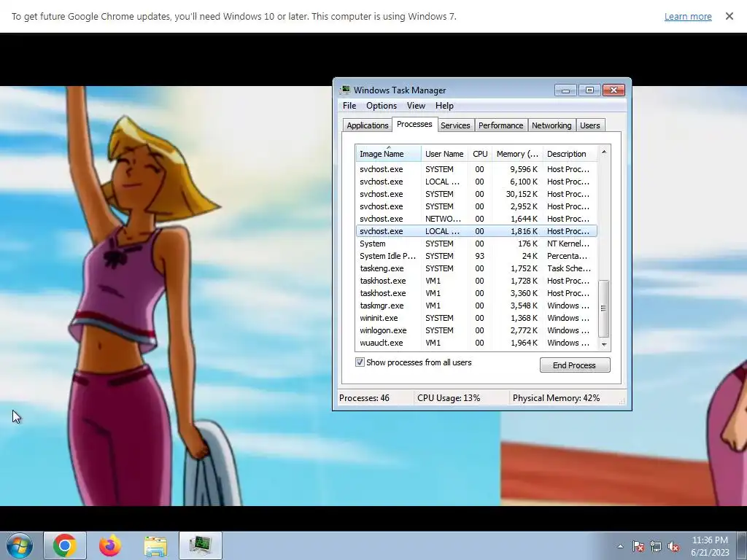Viewport: 747px width, 560px height.
Task: Select svchost.exe owned by NETWO... user
Action: (476, 219)
